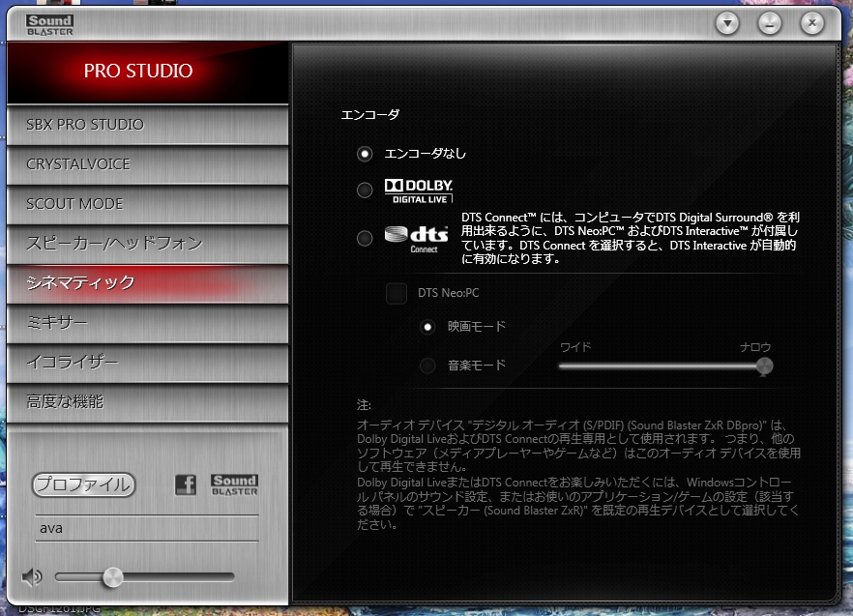Viewport: 853px width, 616px height.
Task: Open the SCOUT MODE section
Action: pos(147,204)
